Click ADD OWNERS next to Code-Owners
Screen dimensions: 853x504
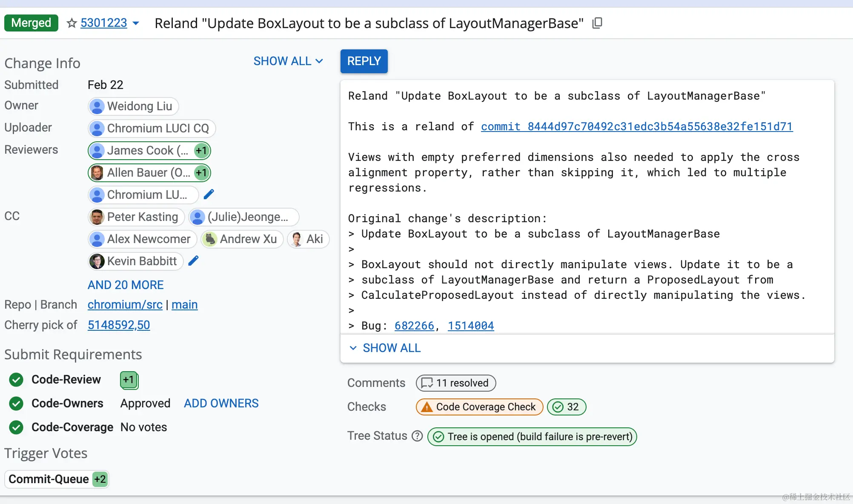tap(221, 404)
